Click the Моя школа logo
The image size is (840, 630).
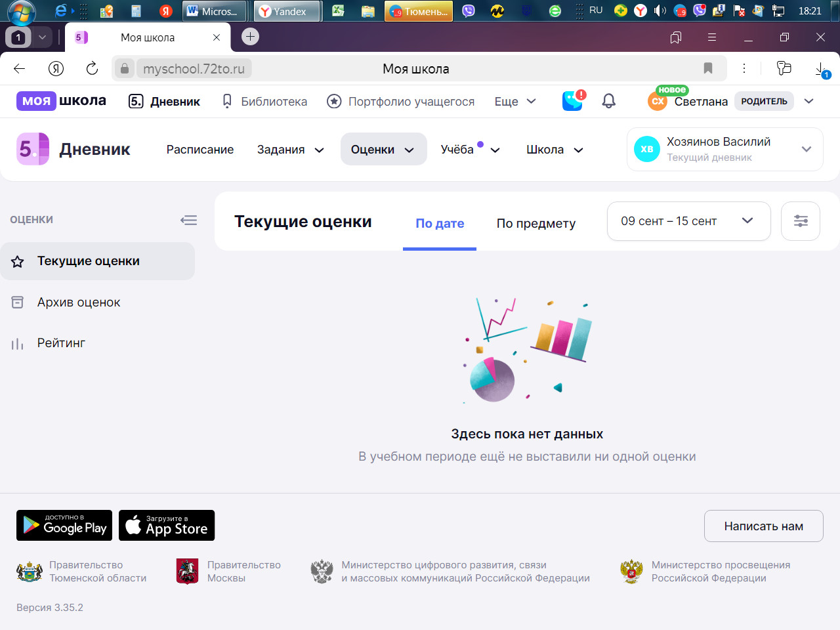coord(62,101)
